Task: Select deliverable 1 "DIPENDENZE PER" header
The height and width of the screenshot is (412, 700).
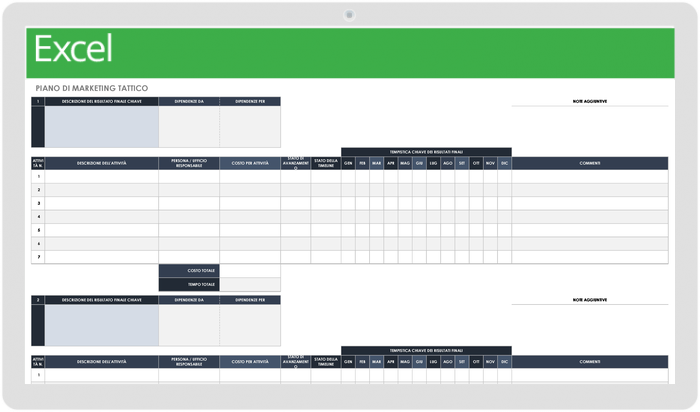Action: point(250,101)
